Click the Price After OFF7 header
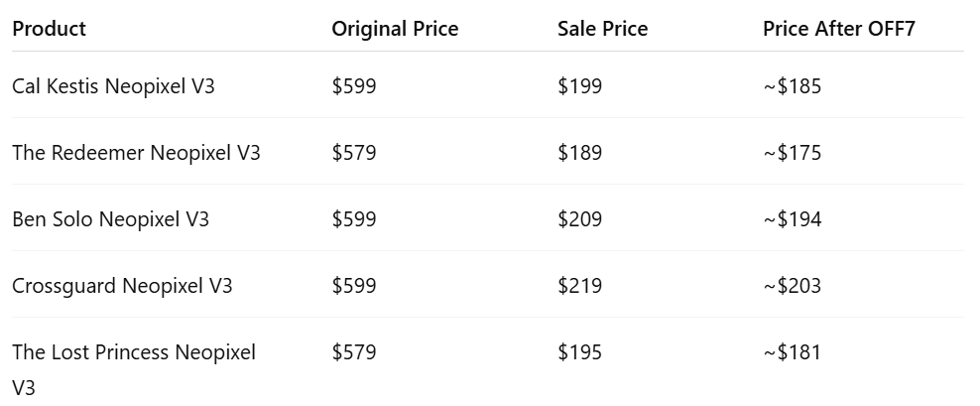The height and width of the screenshot is (406, 980). point(838,29)
